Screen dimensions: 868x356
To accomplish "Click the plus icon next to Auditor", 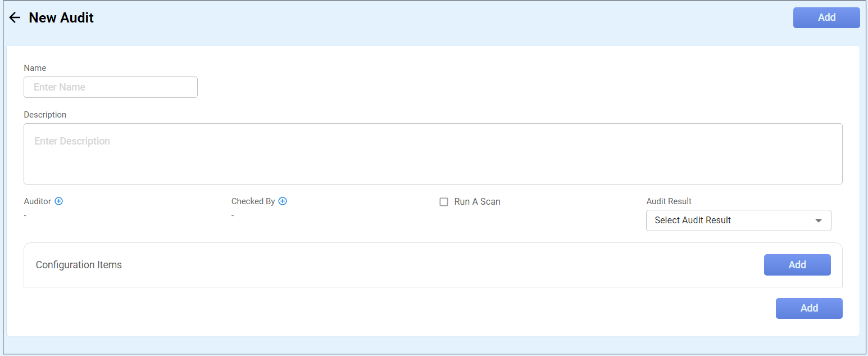I will [x=58, y=201].
